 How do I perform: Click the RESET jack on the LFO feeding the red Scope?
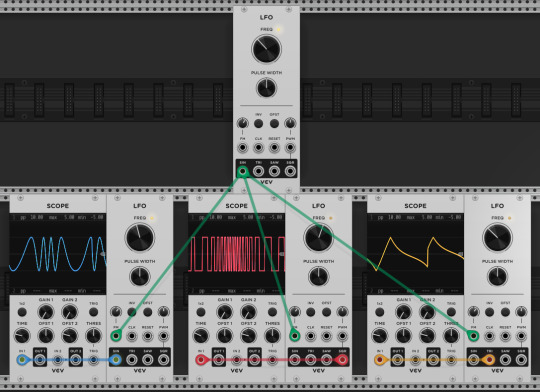coord(326,336)
